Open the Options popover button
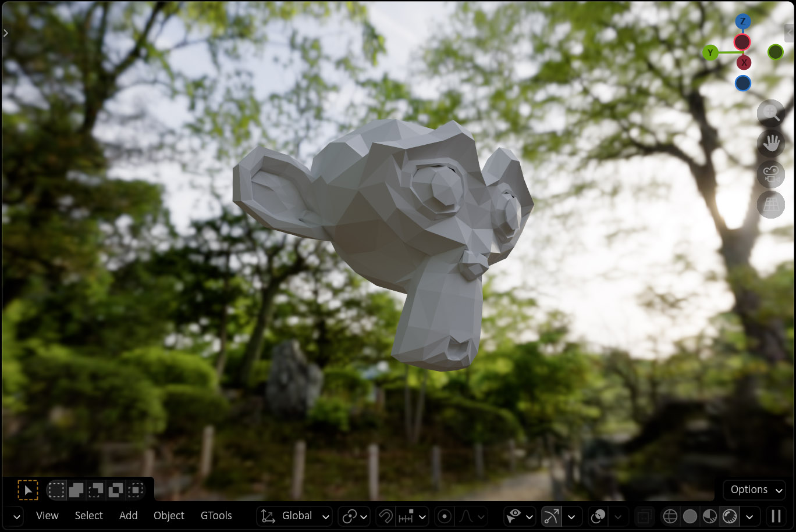Screen dimensions: 796x532 click(754, 490)
